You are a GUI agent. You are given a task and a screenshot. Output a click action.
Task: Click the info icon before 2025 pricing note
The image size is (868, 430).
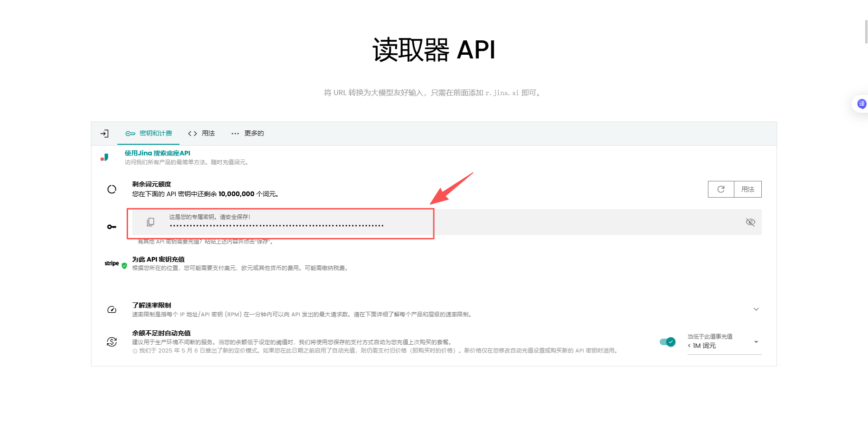(x=135, y=351)
